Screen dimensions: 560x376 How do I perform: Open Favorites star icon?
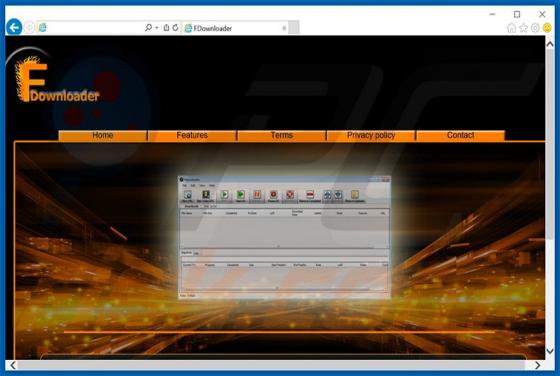point(523,28)
